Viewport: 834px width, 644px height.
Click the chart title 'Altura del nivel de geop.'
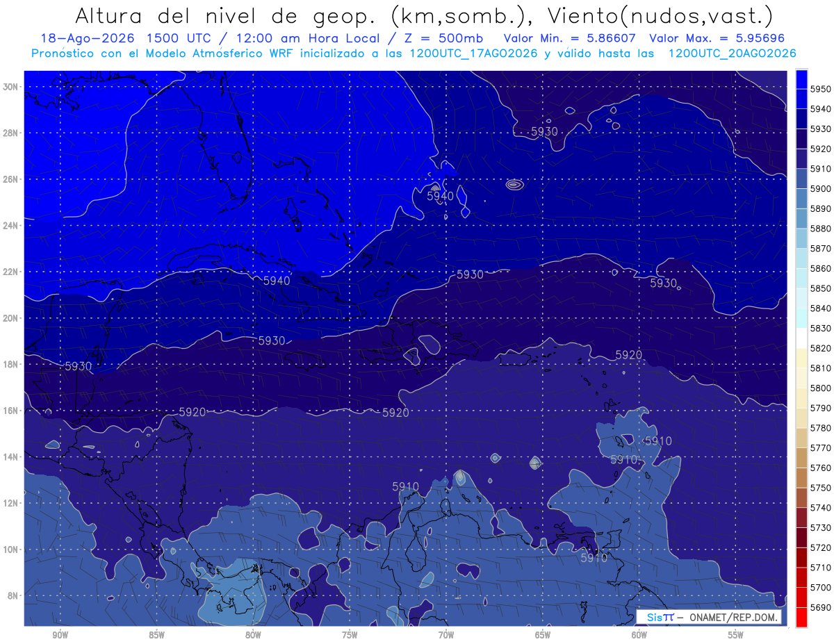pyautogui.click(x=225, y=15)
